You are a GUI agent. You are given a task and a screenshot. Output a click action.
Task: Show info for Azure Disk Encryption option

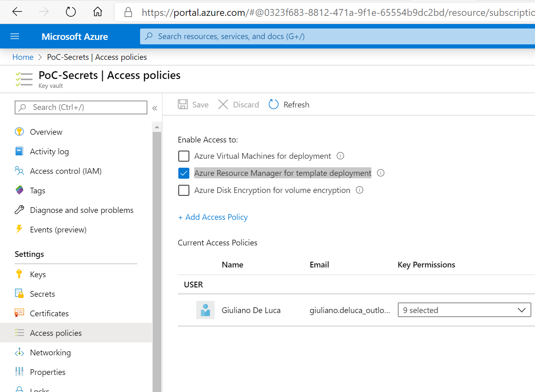tap(360, 190)
